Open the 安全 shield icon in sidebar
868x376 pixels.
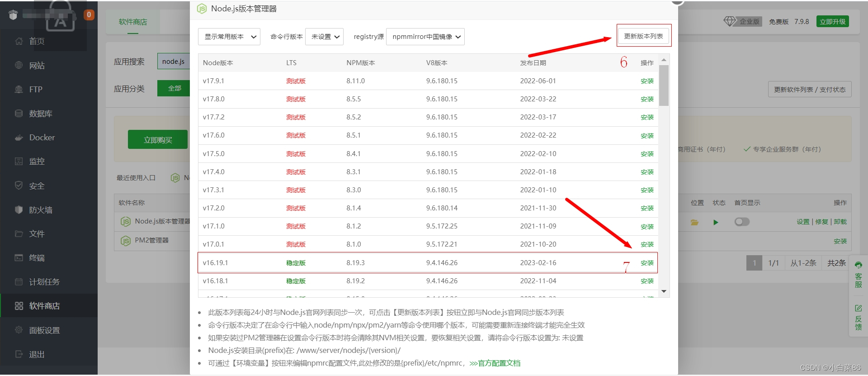click(x=19, y=186)
